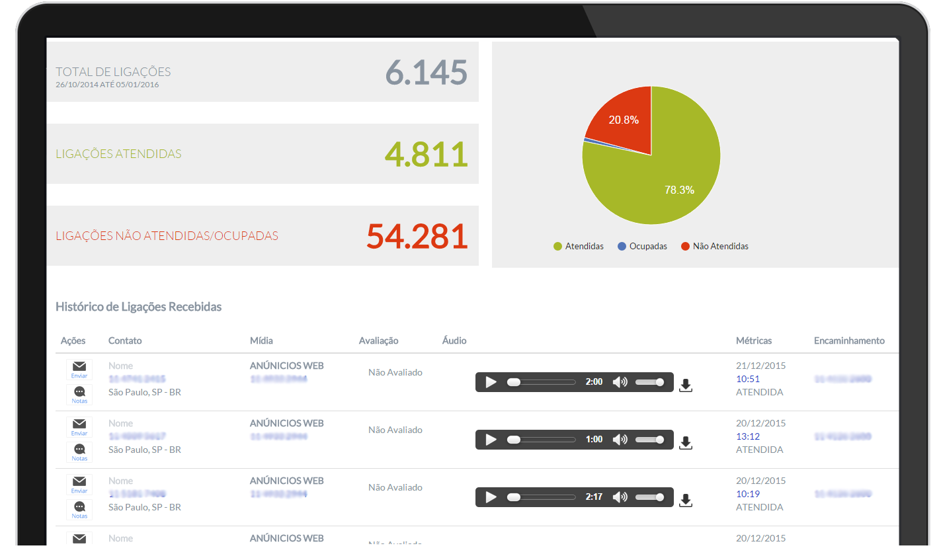This screenshot has height=560, width=939.
Task: Click LIGAÇÕES NÃO ATENDIDAS/OCUPADAS label
Action: pos(167,236)
